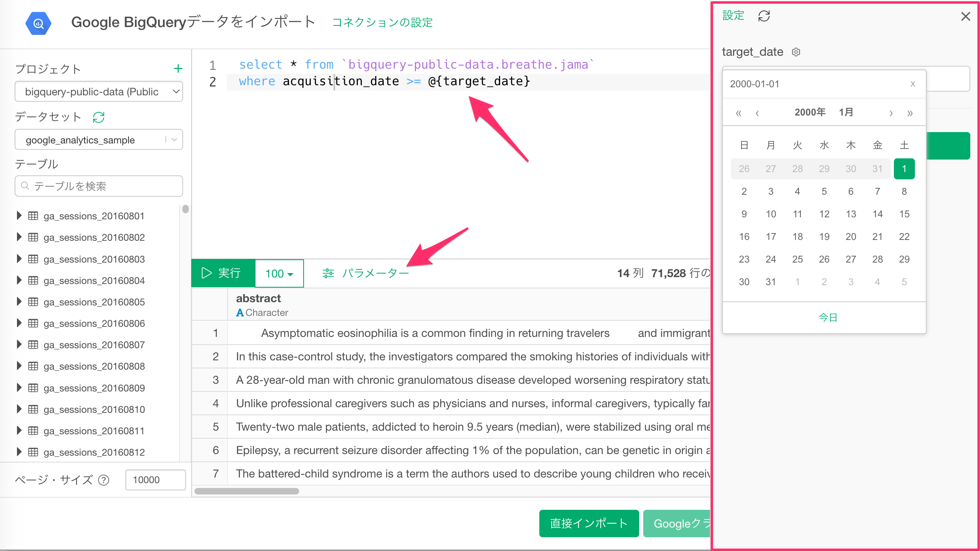Click table icon for ga_sessions_20160805
The height and width of the screenshot is (551, 980).
(x=33, y=302)
